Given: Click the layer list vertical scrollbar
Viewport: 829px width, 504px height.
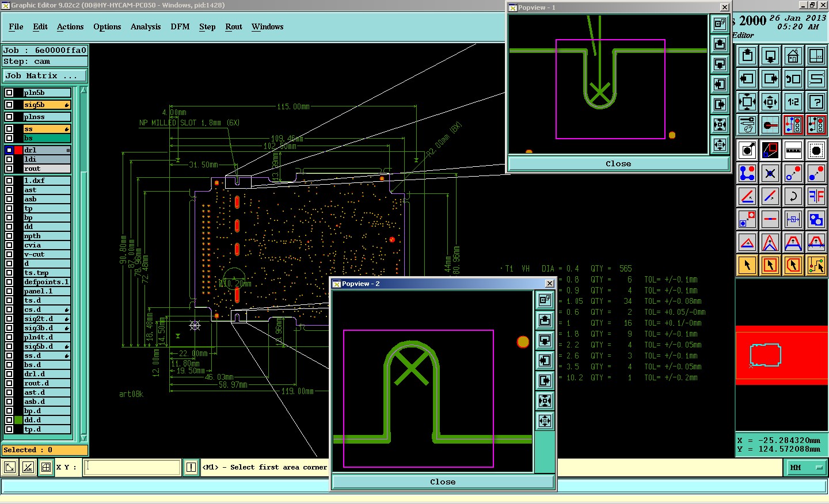Looking at the screenshot, I should [83, 264].
